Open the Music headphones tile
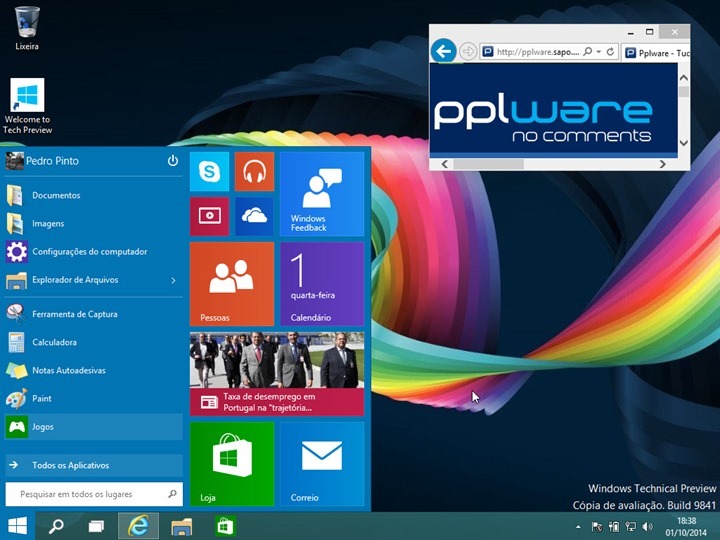This screenshot has width=720, height=540. [254, 171]
